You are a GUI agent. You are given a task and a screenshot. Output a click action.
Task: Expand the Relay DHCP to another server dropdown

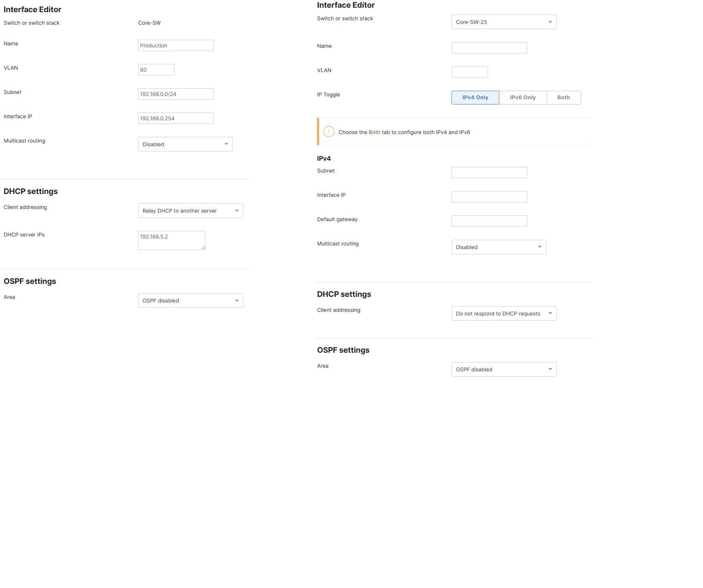(190, 211)
